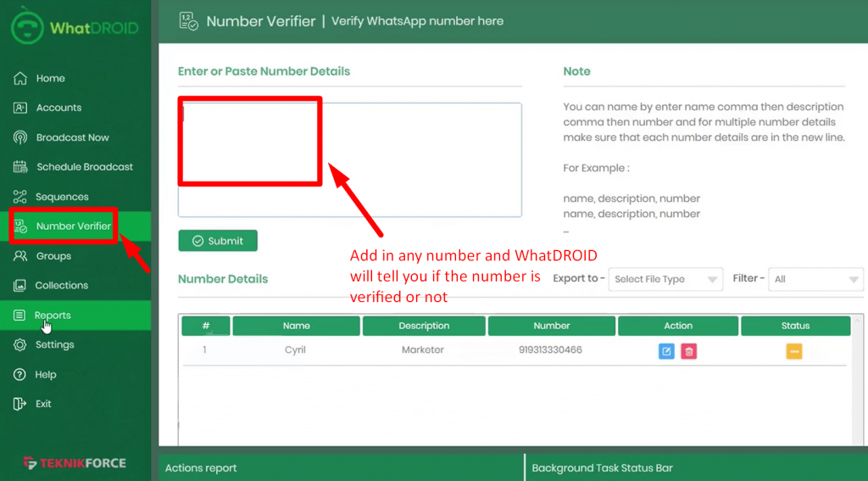The width and height of the screenshot is (868, 481).
Task: Click the TEKNIKFORCE logo
Action: [75, 462]
